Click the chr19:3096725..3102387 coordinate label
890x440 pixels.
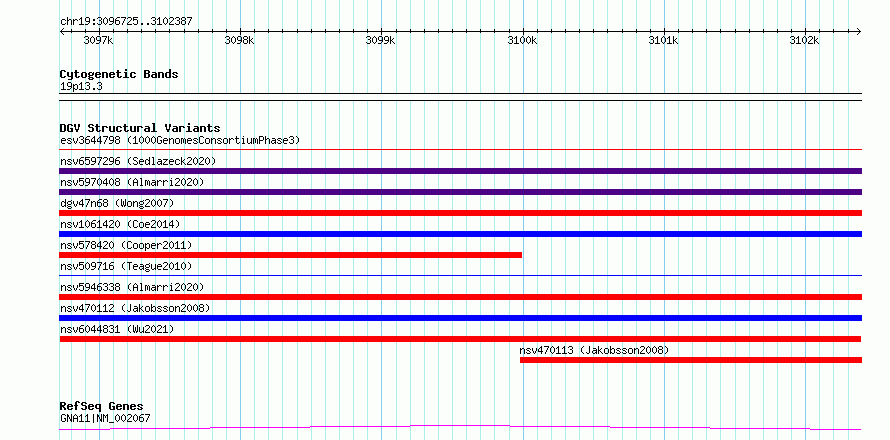pos(126,22)
